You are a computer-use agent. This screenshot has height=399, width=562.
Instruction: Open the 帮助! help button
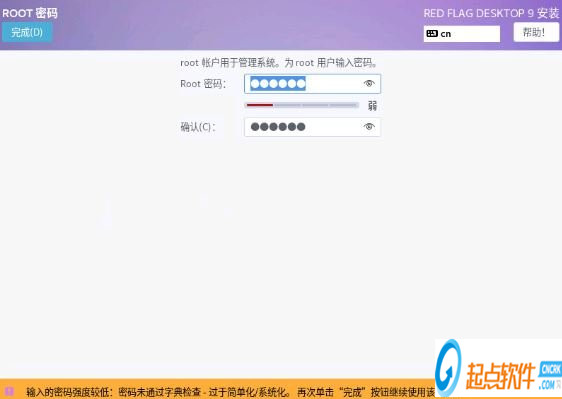(535, 33)
